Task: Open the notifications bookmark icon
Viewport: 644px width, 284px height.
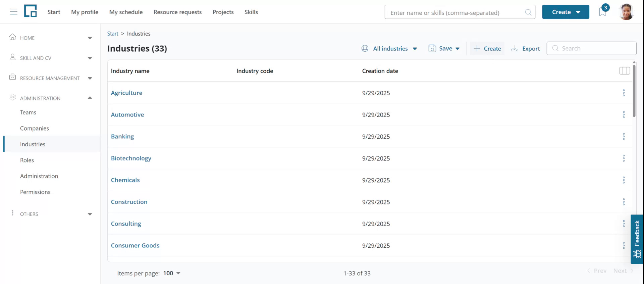Action: click(603, 12)
